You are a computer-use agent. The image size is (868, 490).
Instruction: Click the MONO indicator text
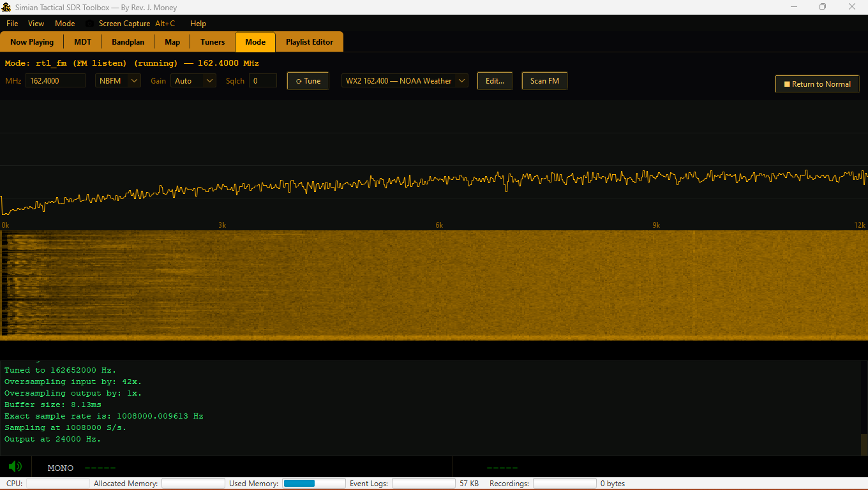pyautogui.click(x=61, y=468)
